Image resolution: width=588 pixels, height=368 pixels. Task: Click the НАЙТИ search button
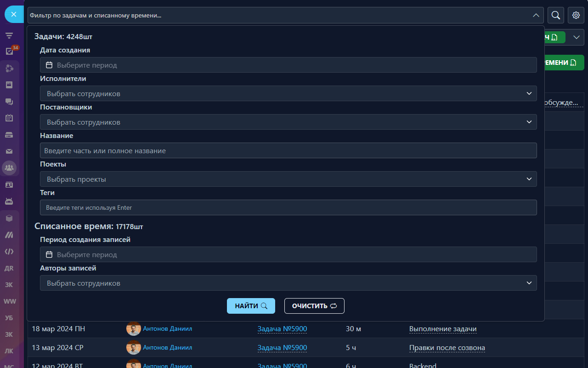251,306
